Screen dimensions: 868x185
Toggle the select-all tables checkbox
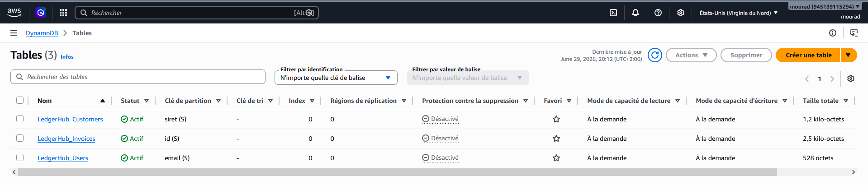pyautogui.click(x=20, y=100)
